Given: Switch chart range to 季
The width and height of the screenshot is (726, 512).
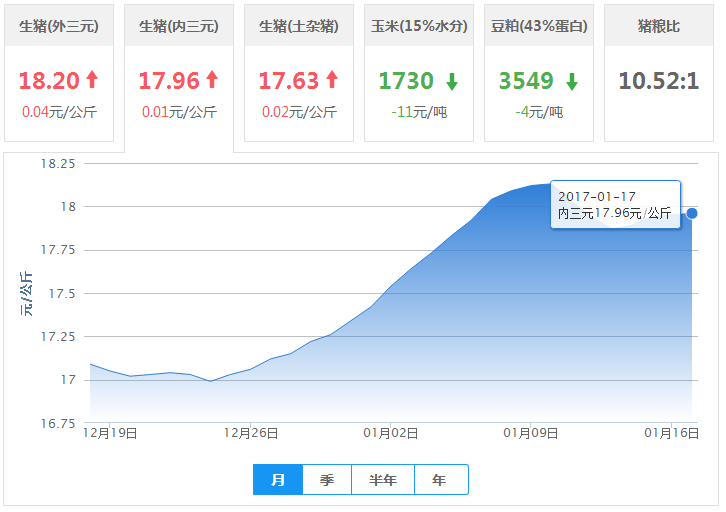Looking at the screenshot, I should pyautogui.click(x=327, y=480).
